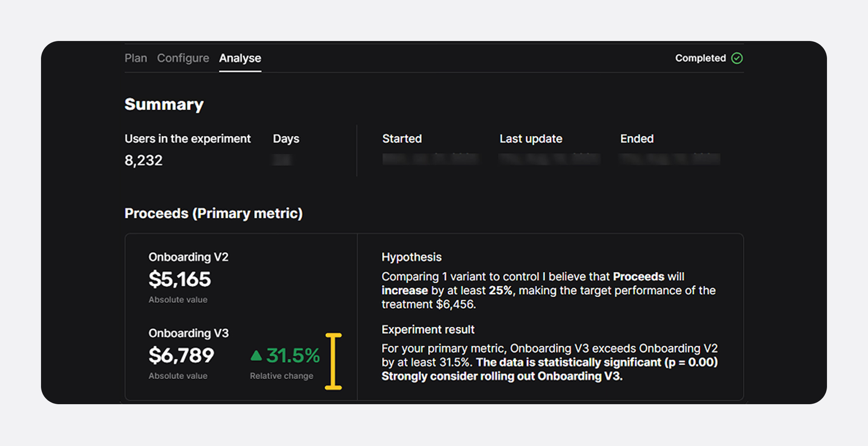Click the Hypothesis section title
This screenshot has width=868, height=446.
pos(411,257)
